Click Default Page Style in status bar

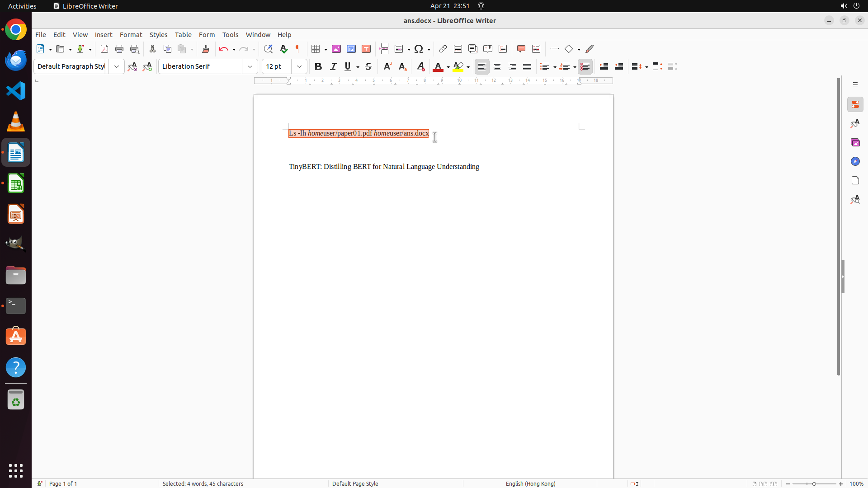(355, 483)
